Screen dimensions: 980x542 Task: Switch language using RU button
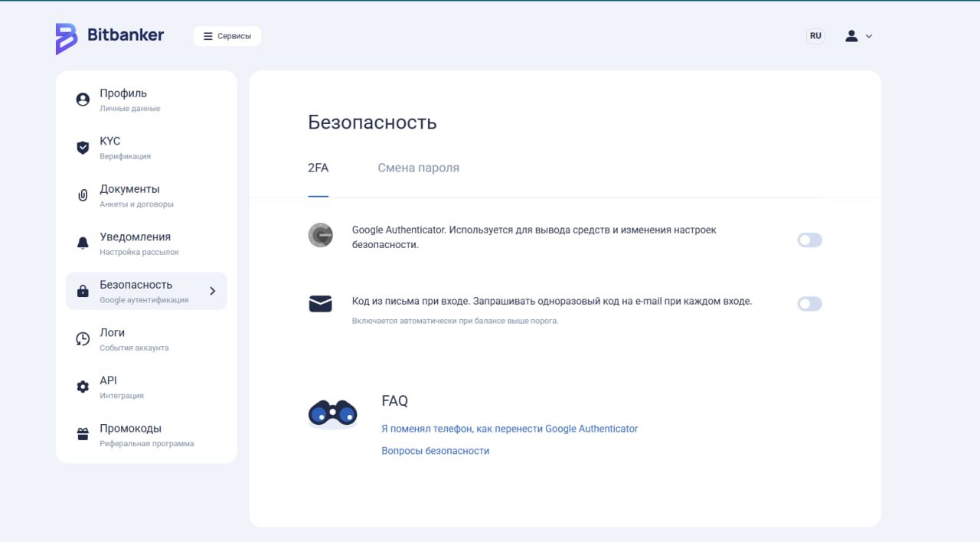click(x=815, y=36)
